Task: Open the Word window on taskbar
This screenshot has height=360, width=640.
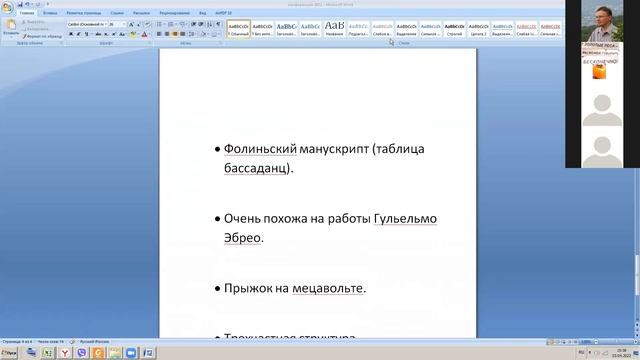Action: point(148,353)
